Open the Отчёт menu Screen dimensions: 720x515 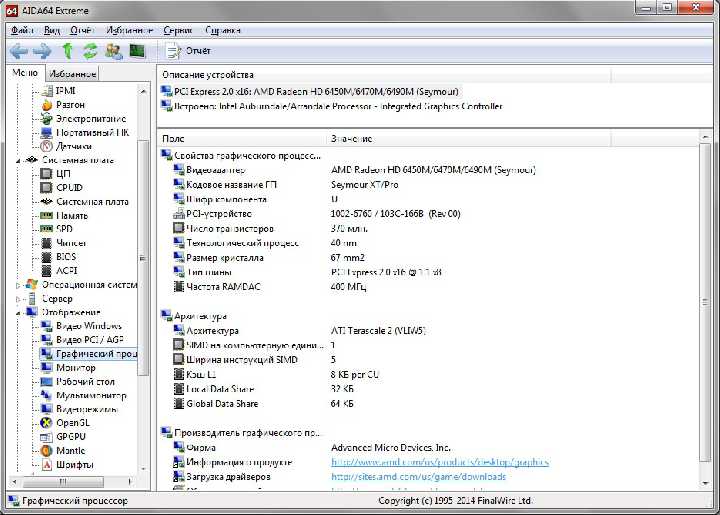[81, 30]
